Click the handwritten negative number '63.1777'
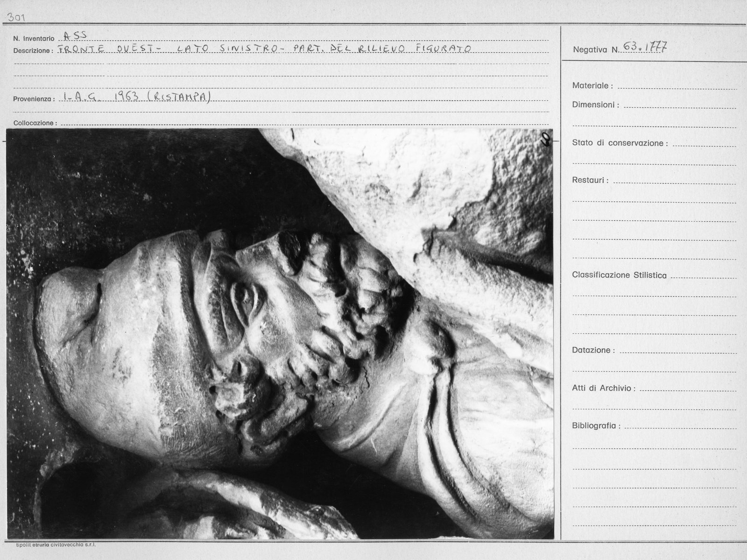Viewport: 747px width, 560px height. click(644, 47)
